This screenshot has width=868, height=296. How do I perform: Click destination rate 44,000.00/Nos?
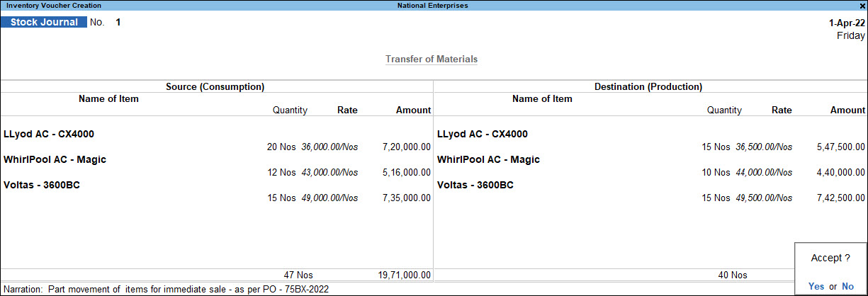(x=764, y=172)
